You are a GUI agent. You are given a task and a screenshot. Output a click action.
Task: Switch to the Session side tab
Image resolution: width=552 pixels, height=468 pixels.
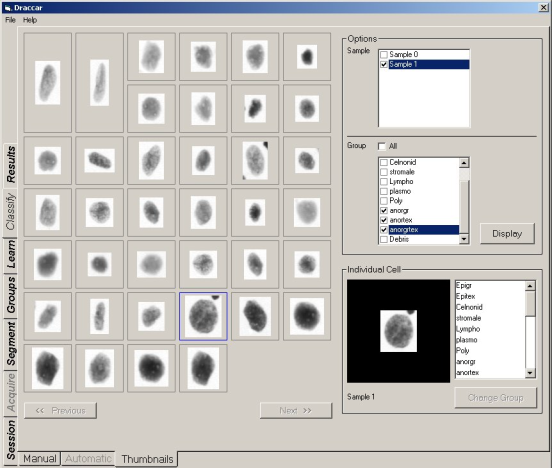click(10, 440)
